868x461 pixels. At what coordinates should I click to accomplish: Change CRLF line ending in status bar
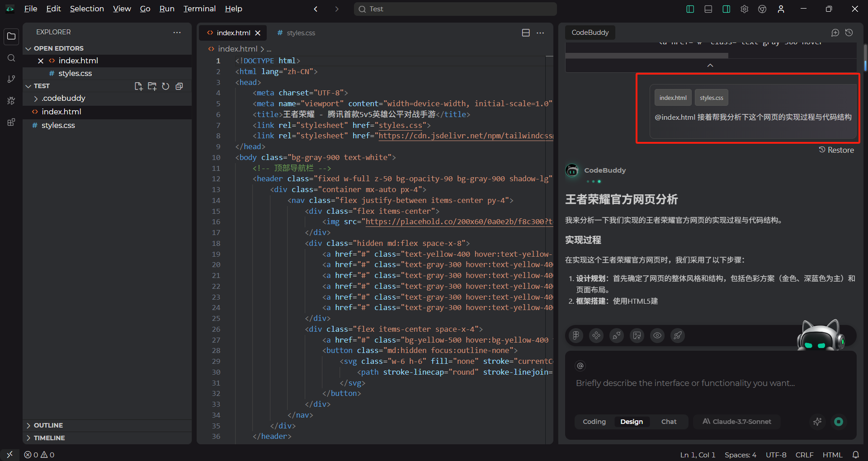[804, 455]
